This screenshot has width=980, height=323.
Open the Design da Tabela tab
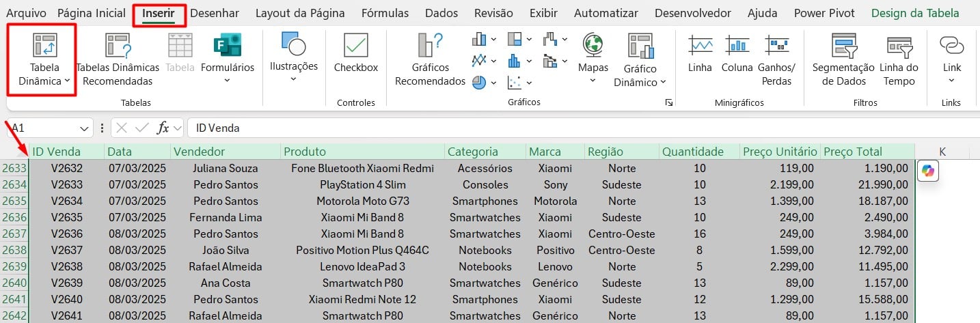click(915, 13)
